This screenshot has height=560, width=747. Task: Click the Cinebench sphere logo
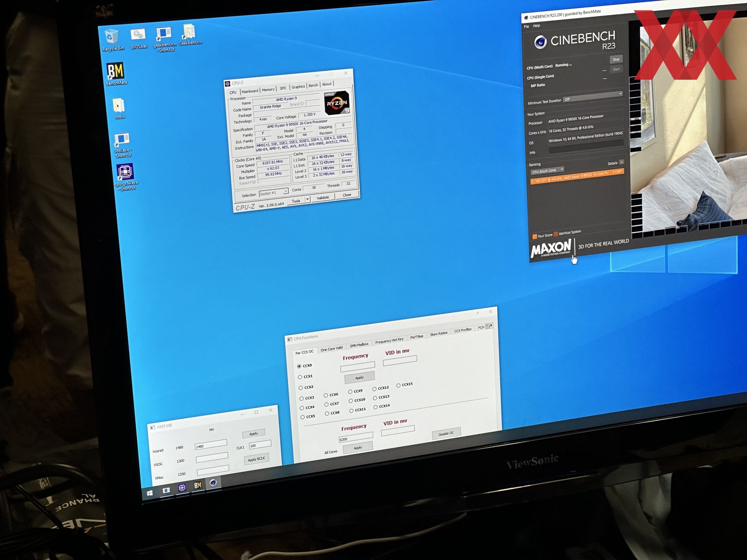tap(540, 42)
